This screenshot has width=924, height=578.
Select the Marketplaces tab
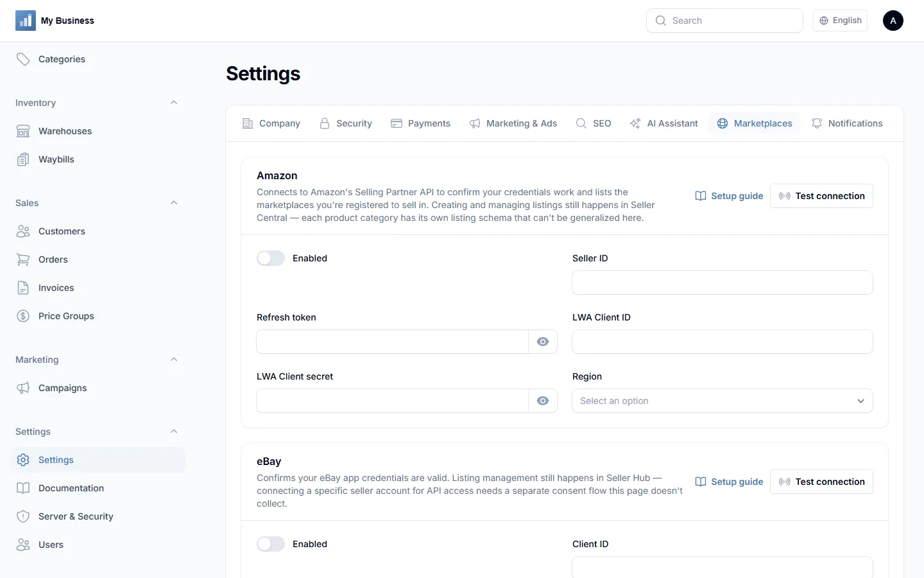(x=755, y=123)
